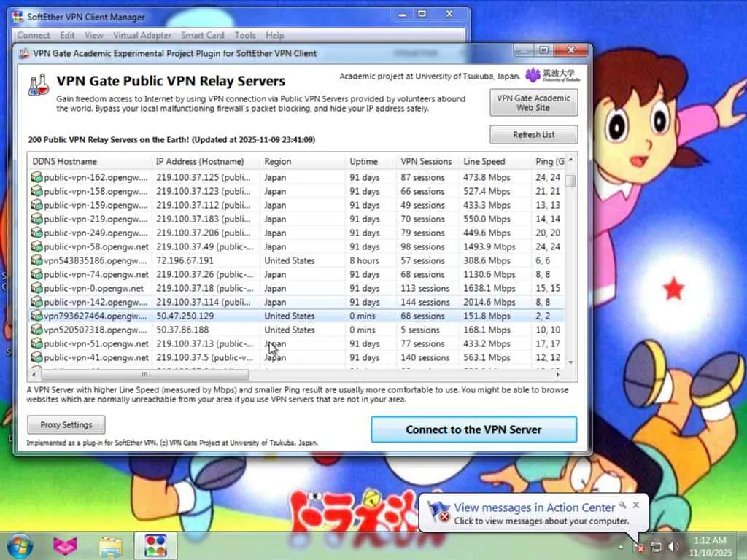The width and height of the screenshot is (747, 560).
Task: Click server icon for public-vpn-41 row
Action: 36,357
